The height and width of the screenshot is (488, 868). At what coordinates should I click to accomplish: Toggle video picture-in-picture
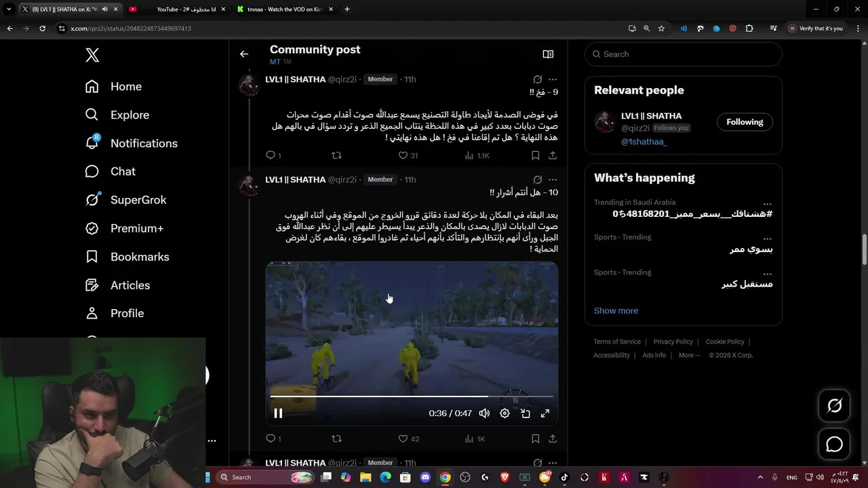coord(525,413)
